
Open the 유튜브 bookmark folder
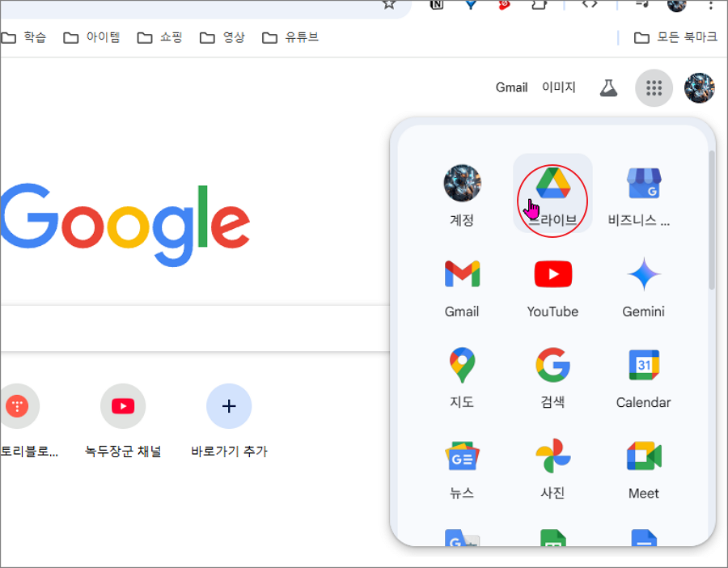point(290,37)
